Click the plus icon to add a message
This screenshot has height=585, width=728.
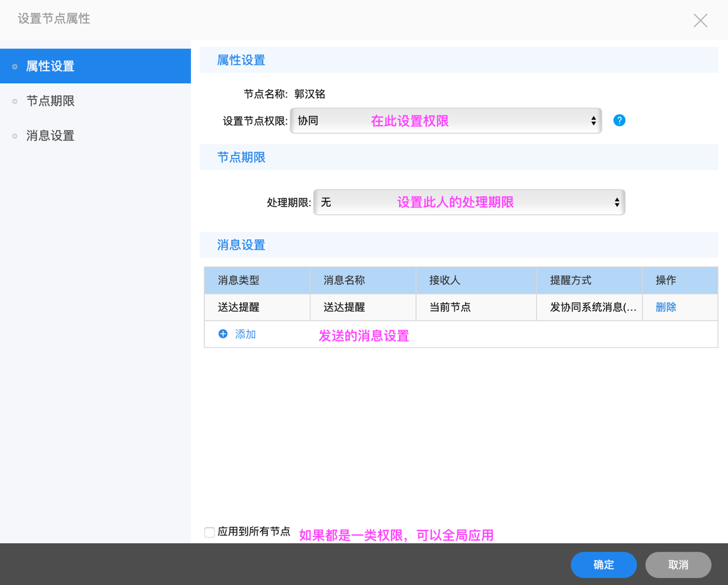(x=223, y=334)
